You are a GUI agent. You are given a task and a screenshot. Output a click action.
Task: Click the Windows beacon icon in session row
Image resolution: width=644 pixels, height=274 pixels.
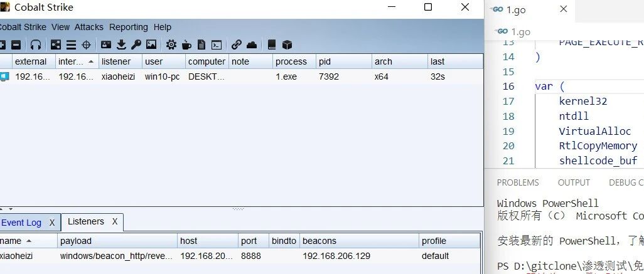click(x=4, y=76)
